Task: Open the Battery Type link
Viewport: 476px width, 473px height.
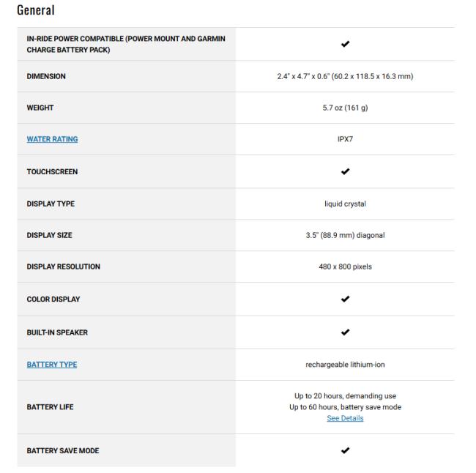Action: click(52, 365)
